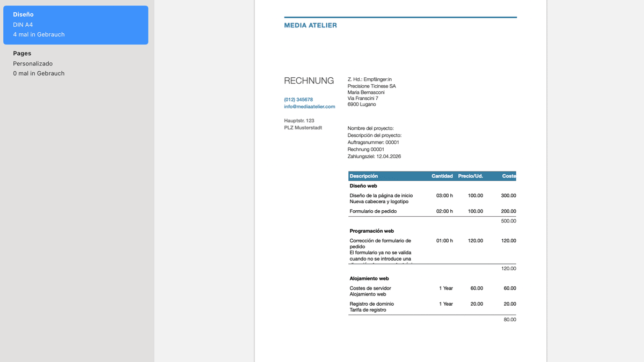Click the "Pages" sidebar section header

click(x=22, y=53)
